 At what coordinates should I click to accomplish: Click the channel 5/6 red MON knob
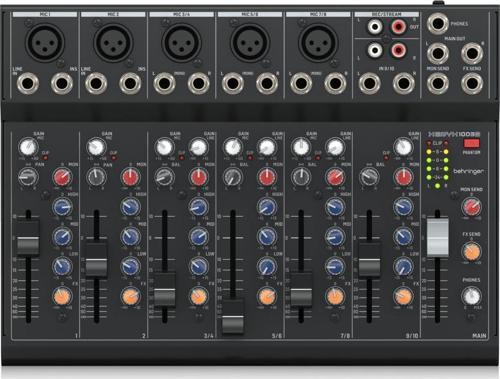point(267,177)
